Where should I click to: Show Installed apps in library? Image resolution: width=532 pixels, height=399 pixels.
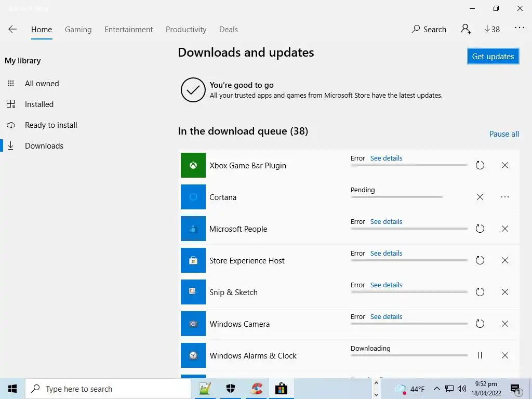click(x=39, y=104)
